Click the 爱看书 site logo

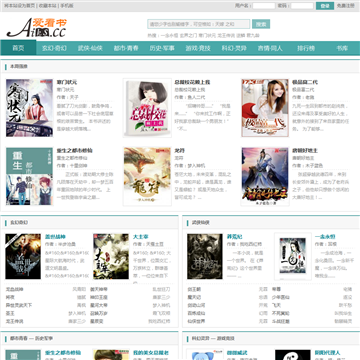pyautogui.click(x=37, y=27)
